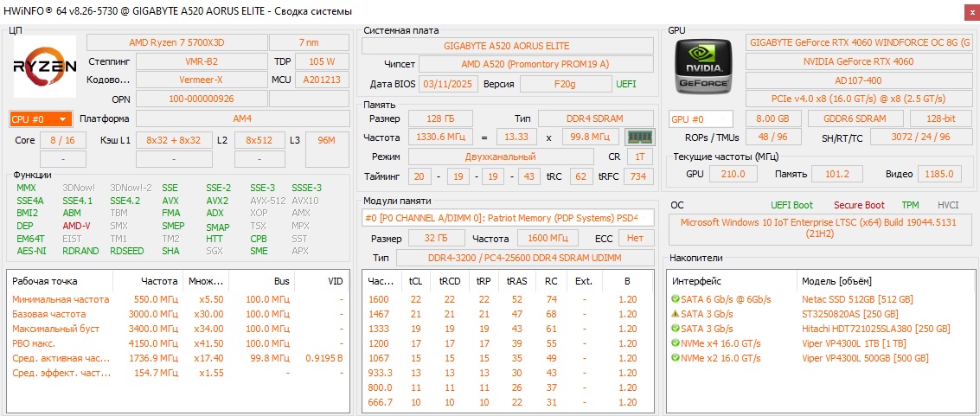Click the AES-NI feature label
Viewport: 980px width, 416px height.
pyautogui.click(x=30, y=251)
